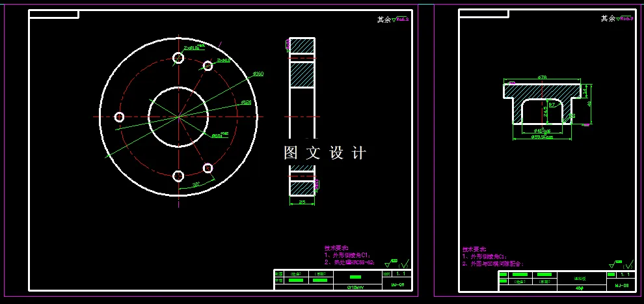Select the lower-right small hole near 30° dimension
This screenshot has width=644, height=304.
tap(208, 168)
